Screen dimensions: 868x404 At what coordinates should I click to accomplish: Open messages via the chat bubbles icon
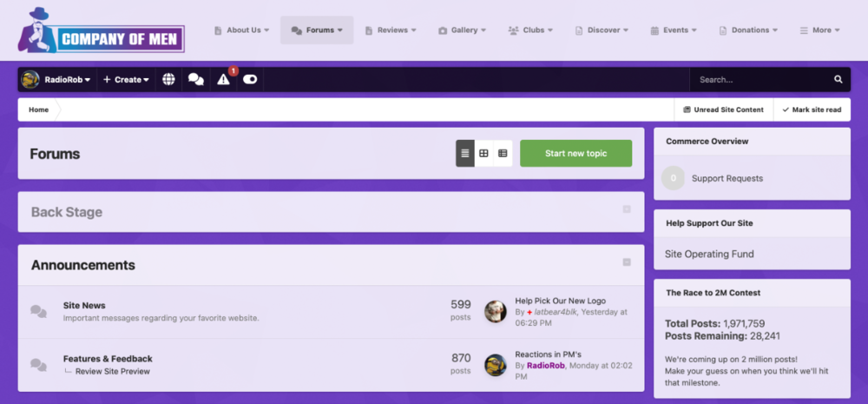tap(196, 79)
